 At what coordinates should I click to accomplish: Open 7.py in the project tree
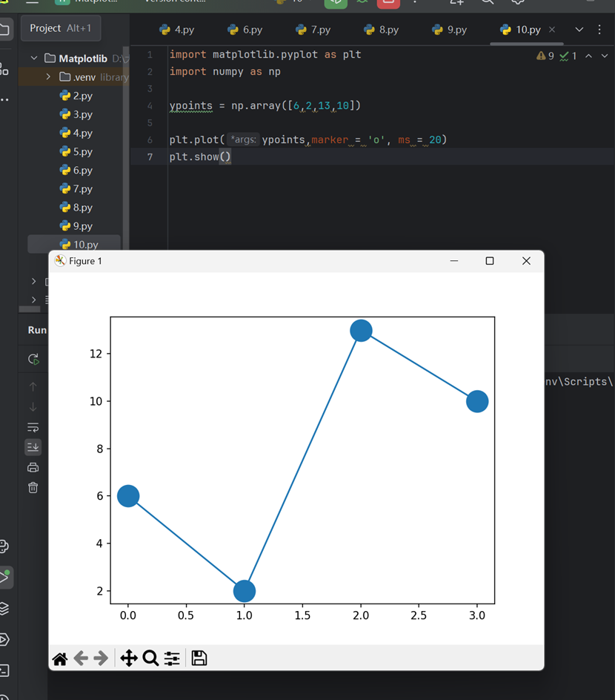(76, 189)
